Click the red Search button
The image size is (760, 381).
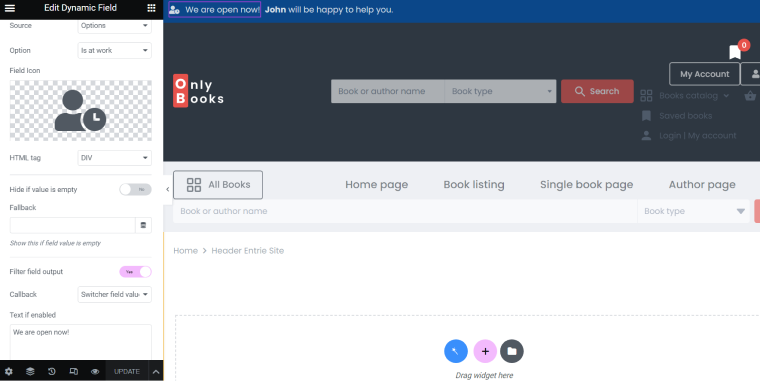(597, 91)
